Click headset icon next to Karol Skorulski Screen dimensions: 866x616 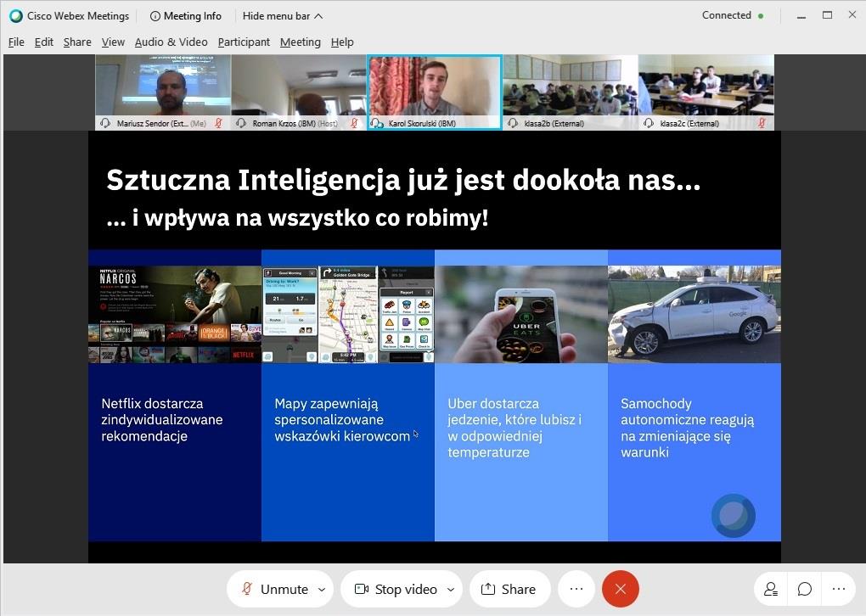coord(377,123)
